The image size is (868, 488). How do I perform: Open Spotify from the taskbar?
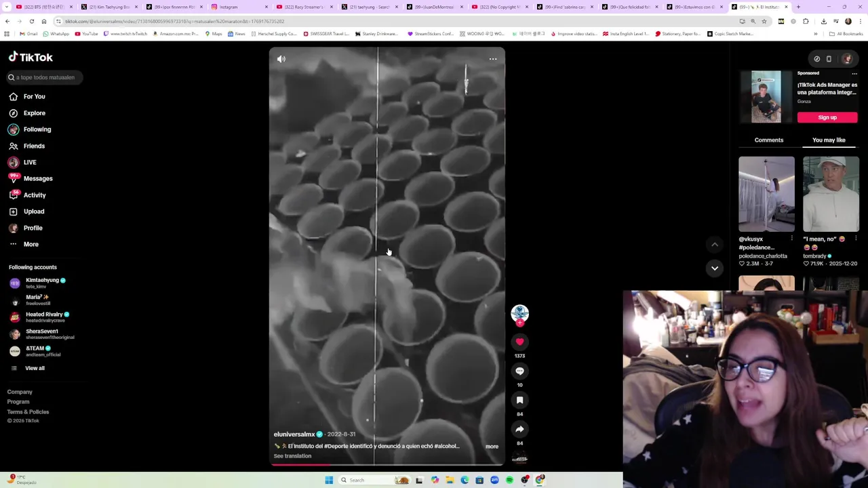coord(509,480)
